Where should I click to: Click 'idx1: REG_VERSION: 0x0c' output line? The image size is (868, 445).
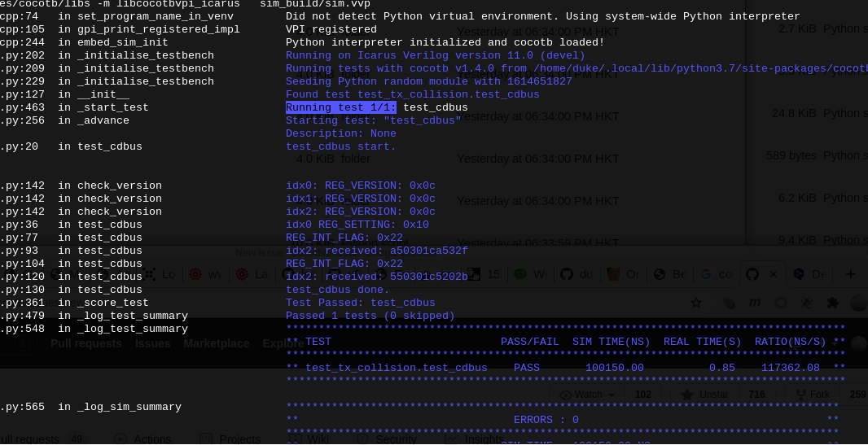tap(361, 199)
